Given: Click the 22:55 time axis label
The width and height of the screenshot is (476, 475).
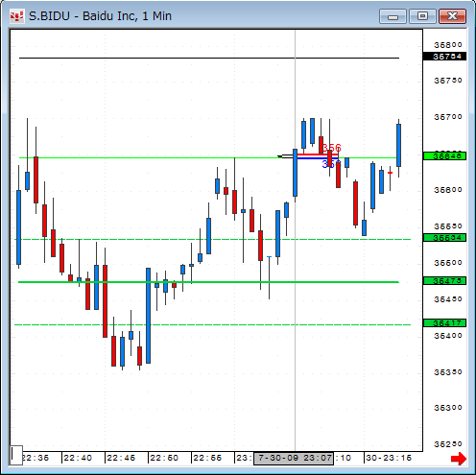Looking at the screenshot, I should [207, 458].
